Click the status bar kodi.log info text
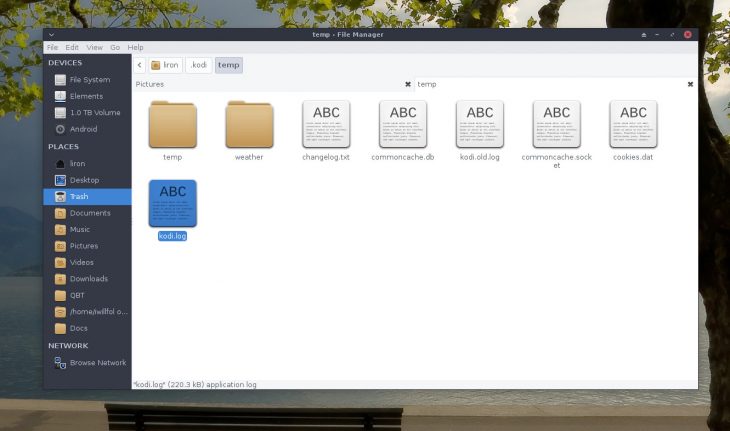This screenshot has width=730, height=431. pyautogui.click(x=195, y=384)
